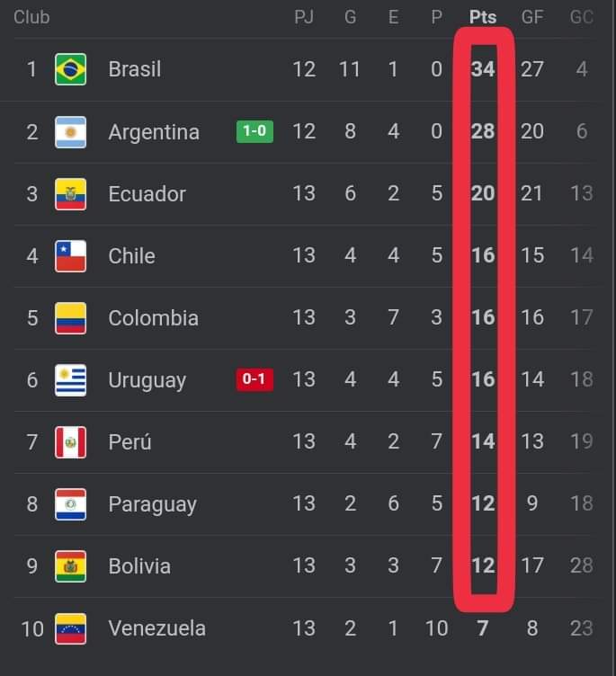This screenshot has height=676, width=616.
Task: Click the Chile flag icon
Action: pos(70,256)
